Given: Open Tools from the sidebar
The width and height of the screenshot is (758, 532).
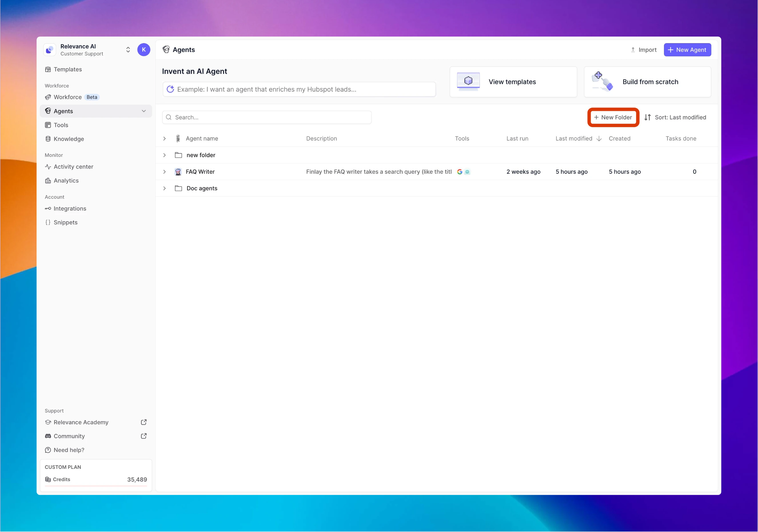Looking at the screenshot, I should click(61, 125).
